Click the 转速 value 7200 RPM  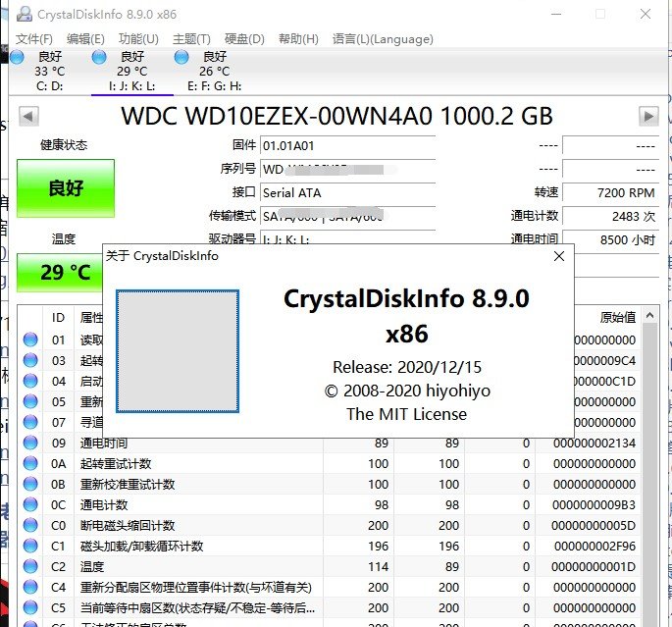tap(611, 193)
